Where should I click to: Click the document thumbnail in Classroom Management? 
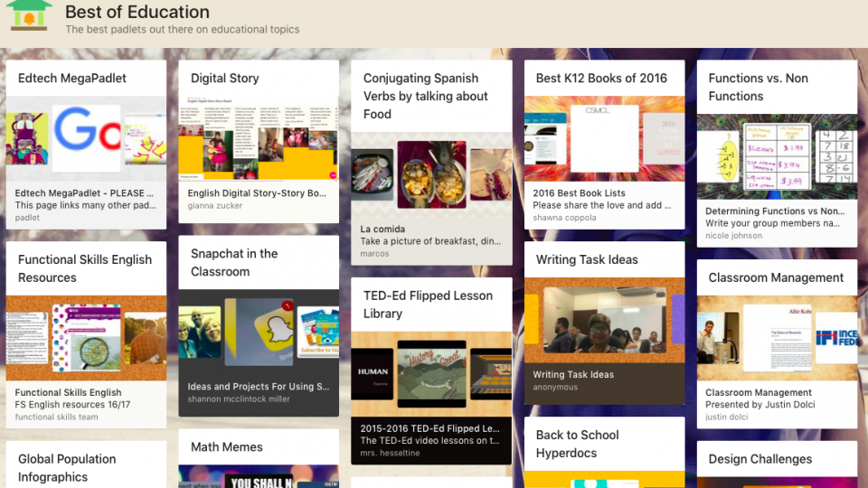(777, 337)
